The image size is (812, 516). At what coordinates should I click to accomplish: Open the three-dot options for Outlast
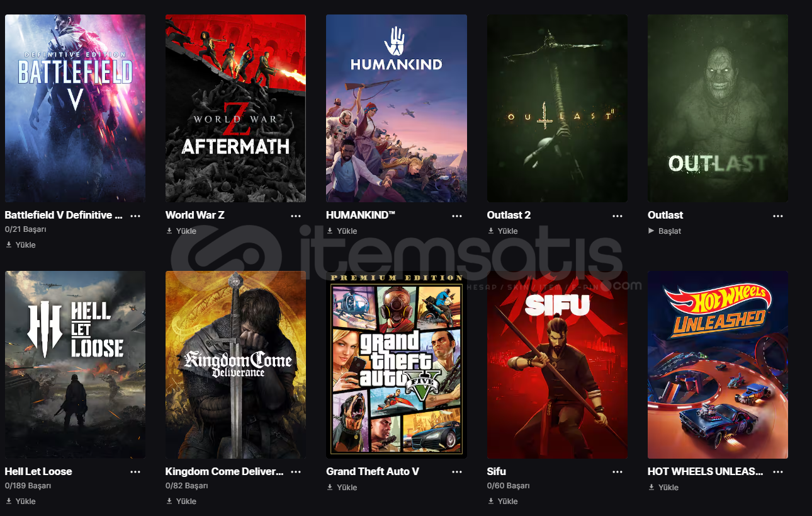point(779,215)
